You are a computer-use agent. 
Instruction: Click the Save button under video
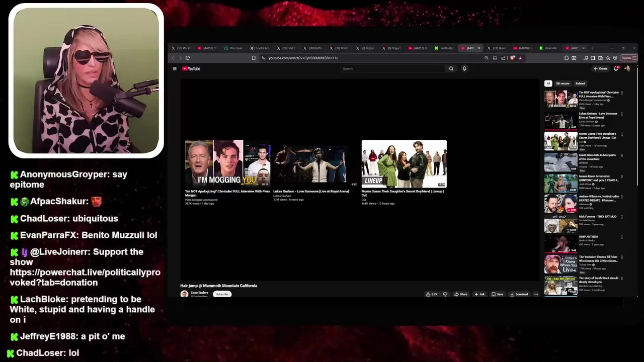pos(498,294)
